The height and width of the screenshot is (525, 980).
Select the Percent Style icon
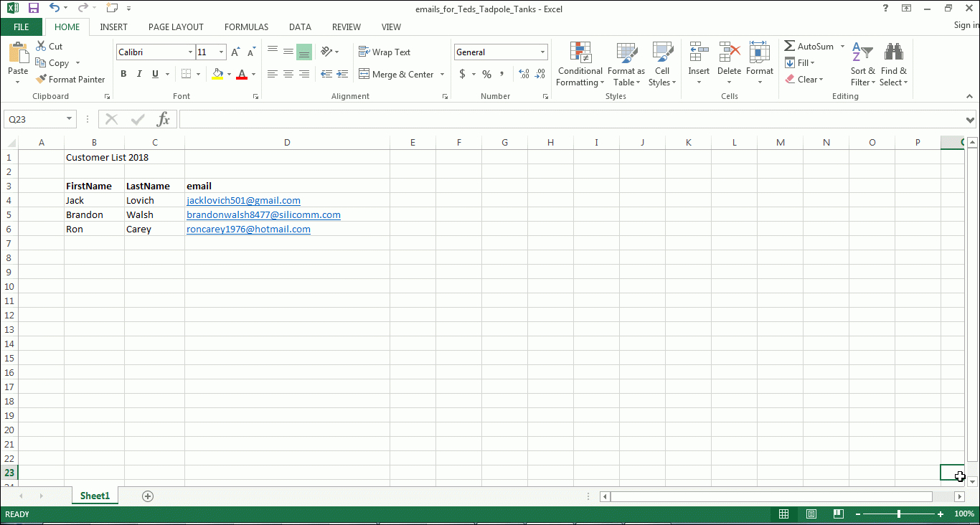[x=486, y=73]
